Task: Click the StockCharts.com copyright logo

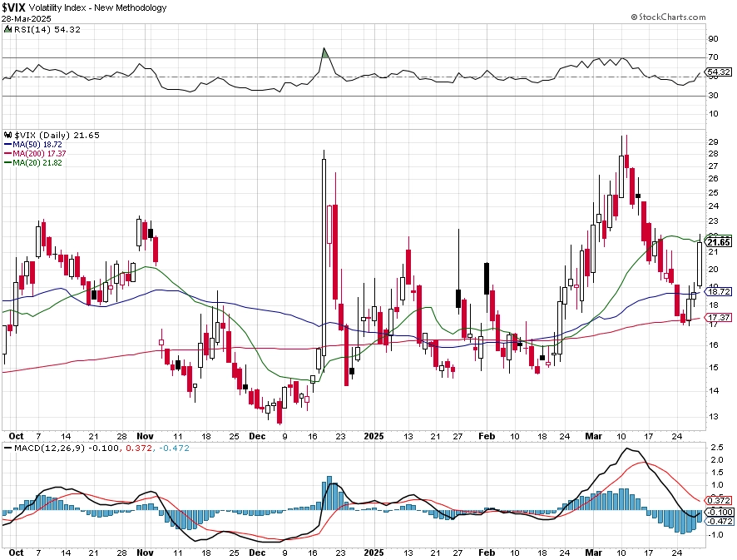Action: click(x=668, y=17)
